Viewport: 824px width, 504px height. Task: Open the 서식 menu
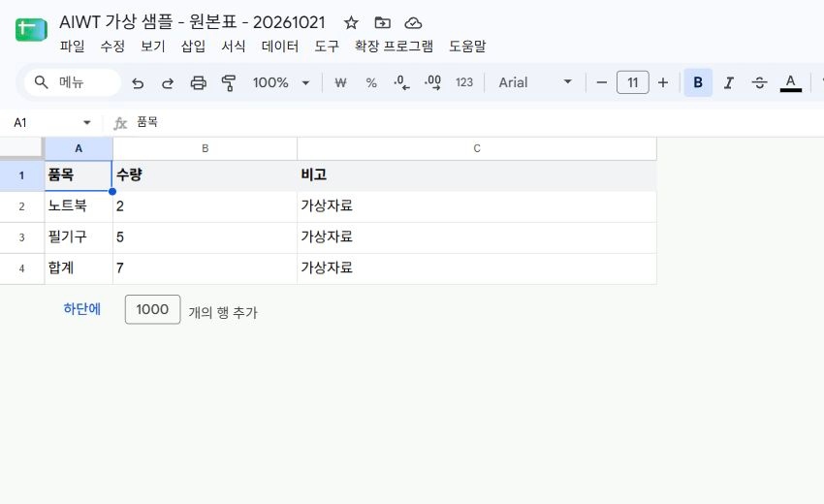point(234,47)
